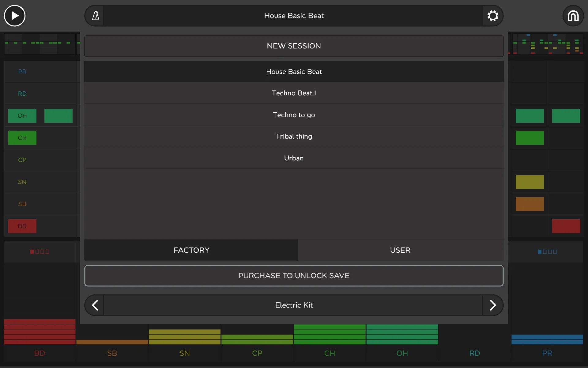Select the House Basic Beat preset
The image size is (588, 368).
point(294,71)
